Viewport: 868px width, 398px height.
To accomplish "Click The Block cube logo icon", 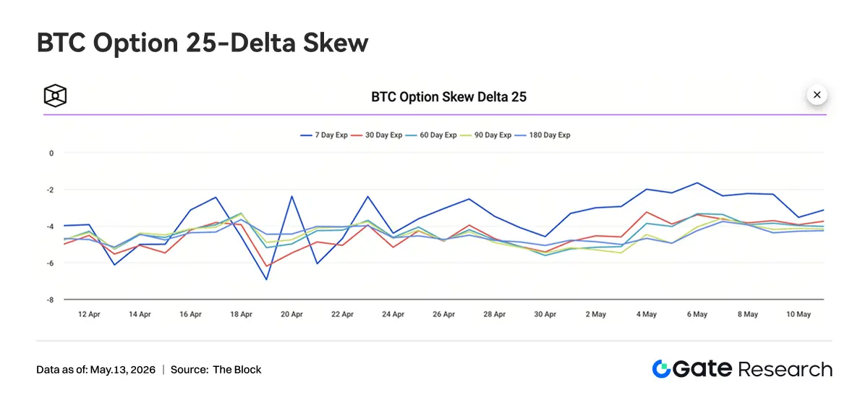I will click(x=55, y=96).
